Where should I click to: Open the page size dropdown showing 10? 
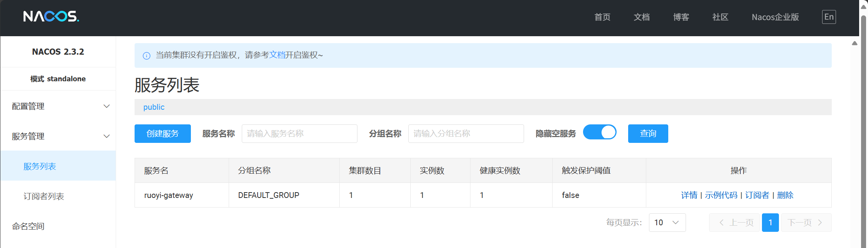pos(667,223)
